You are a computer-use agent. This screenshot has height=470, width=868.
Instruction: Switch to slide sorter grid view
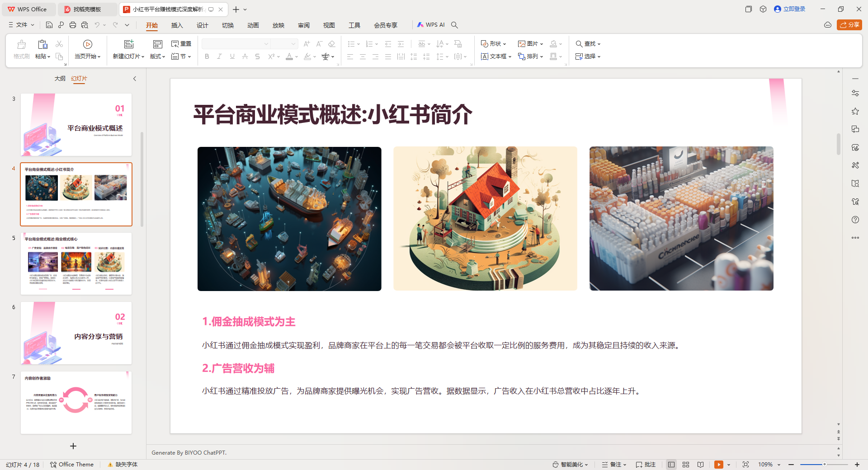[686, 465]
